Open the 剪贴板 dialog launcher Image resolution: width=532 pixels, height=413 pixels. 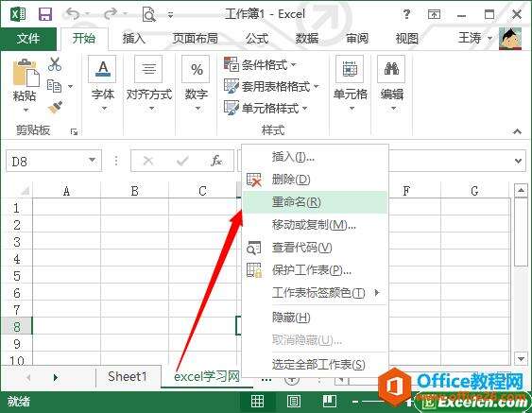click(74, 131)
